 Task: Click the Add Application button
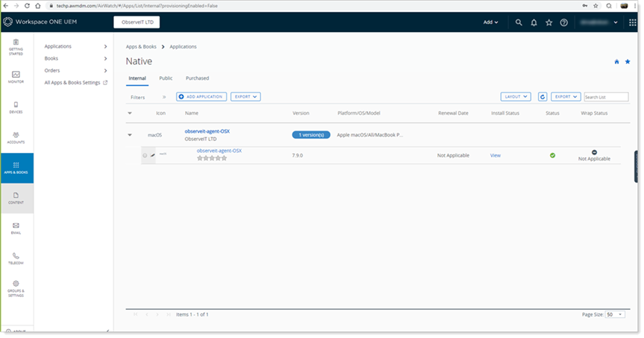pos(201,97)
